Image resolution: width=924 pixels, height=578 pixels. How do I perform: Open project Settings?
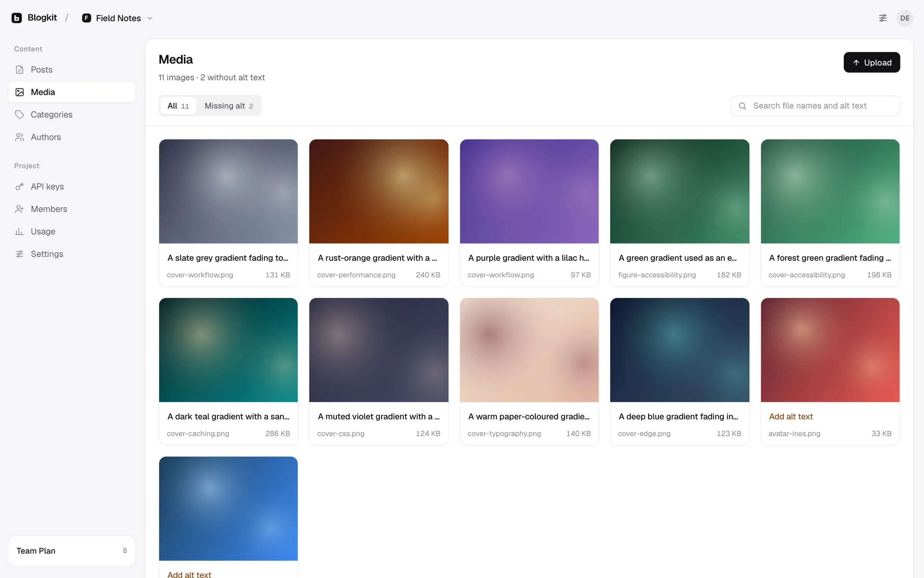[72, 254]
